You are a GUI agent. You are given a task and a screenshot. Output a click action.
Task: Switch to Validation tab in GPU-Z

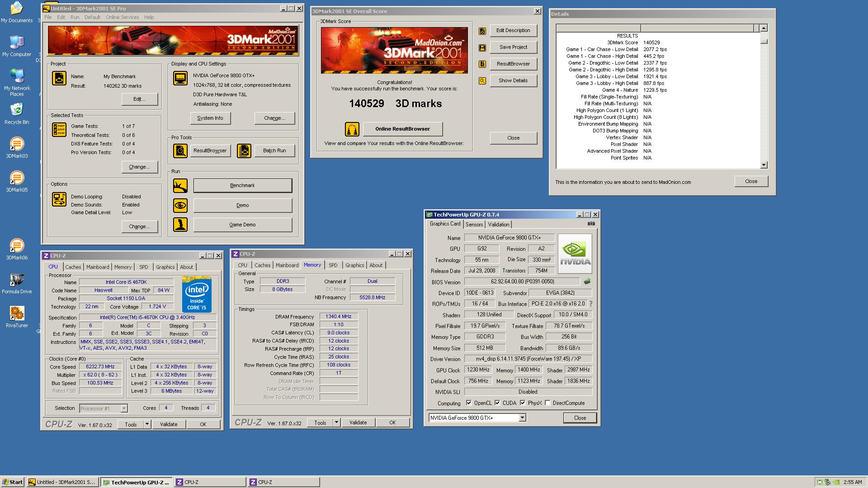(x=499, y=225)
